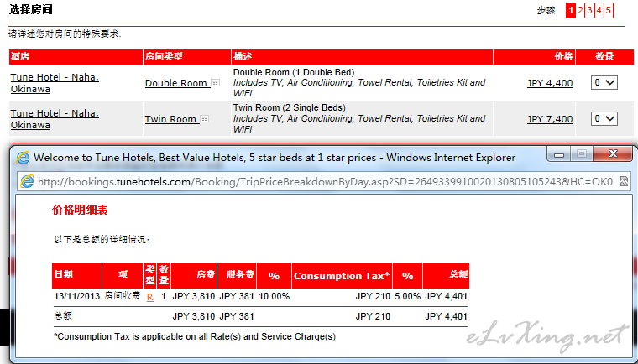Click the Twin Room (2 Single Beds) description

(290, 108)
